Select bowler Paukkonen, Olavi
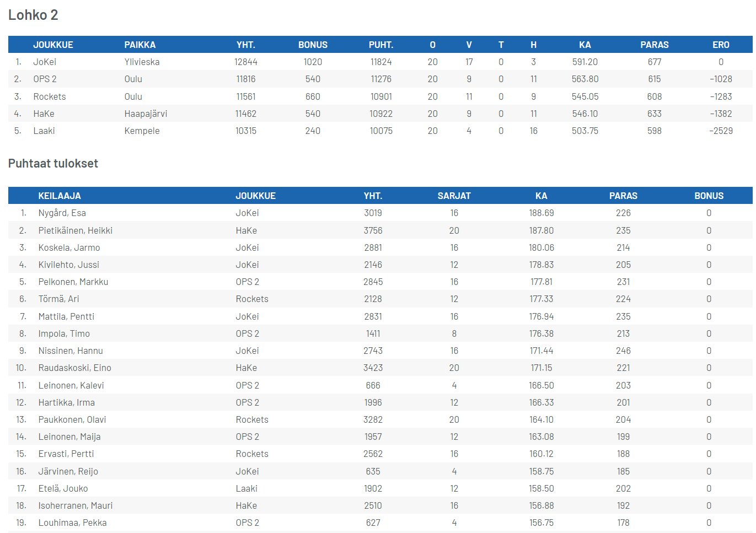The width and height of the screenshot is (756, 533). point(72,419)
